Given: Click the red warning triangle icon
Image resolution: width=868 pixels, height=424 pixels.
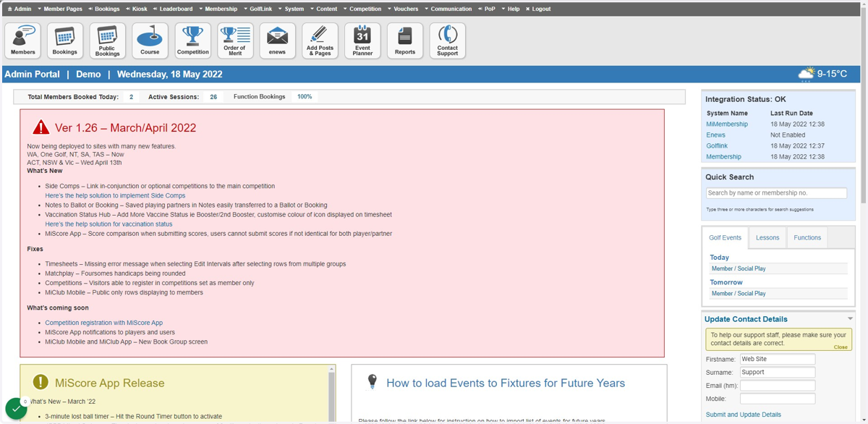Looking at the screenshot, I should (x=41, y=127).
